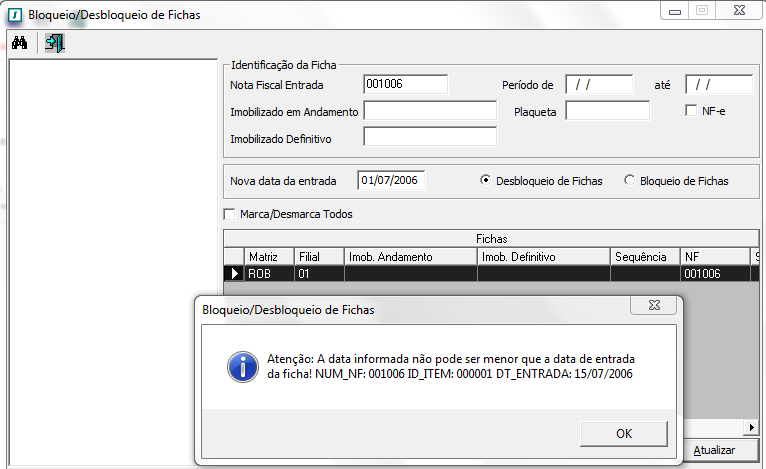The height and width of the screenshot is (469, 766).
Task: Click the grid scrollbar right arrow
Action: 751,427
